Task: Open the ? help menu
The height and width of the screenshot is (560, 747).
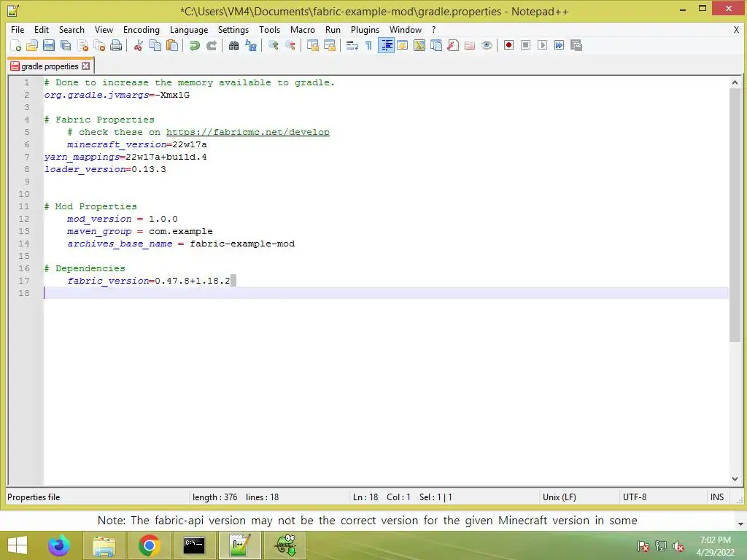Action: click(433, 29)
